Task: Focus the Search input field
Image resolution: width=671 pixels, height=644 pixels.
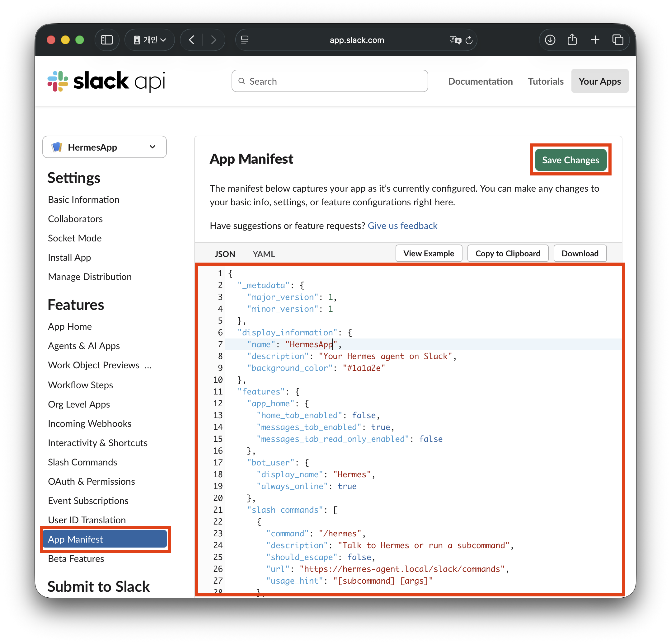Action: point(330,81)
